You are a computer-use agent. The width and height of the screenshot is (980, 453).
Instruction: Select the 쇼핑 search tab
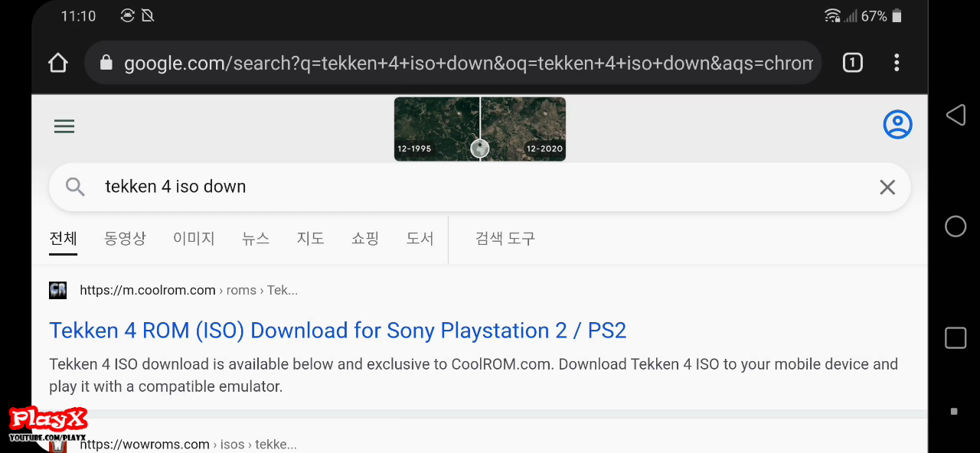[365, 239]
